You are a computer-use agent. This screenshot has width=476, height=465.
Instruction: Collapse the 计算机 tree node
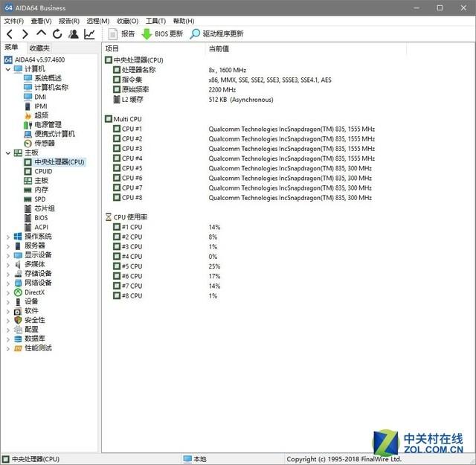pyautogui.click(x=8, y=69)
